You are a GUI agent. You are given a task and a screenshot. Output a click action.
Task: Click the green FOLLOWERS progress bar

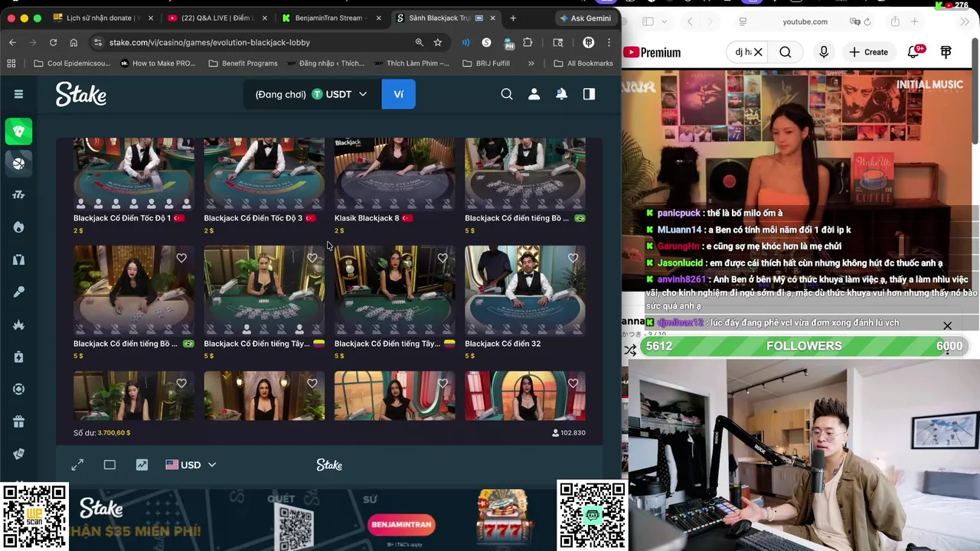tap(804, 346)
